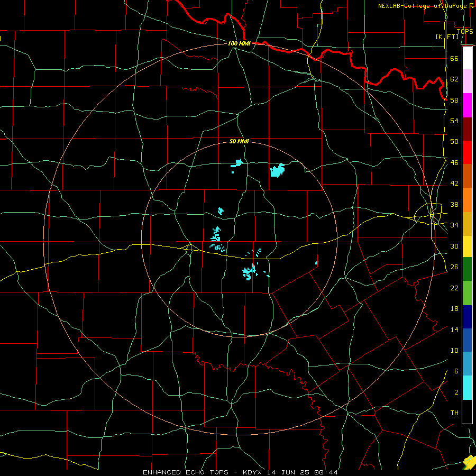
Task: Select the amber-gold legend swatch
Action: pos(467,224)
